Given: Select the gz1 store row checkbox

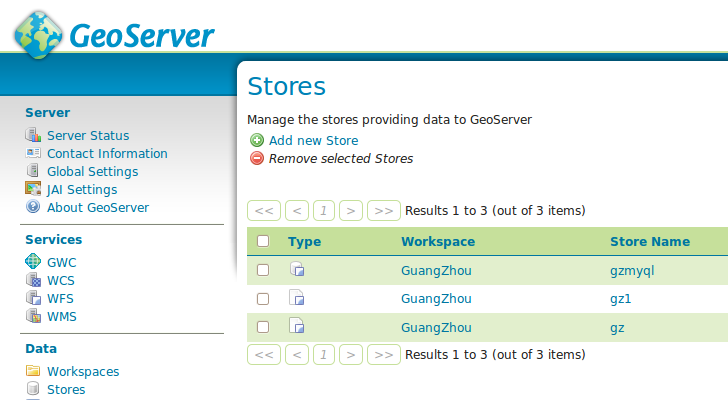Looking at the screenshot, I should click(263, 299).
